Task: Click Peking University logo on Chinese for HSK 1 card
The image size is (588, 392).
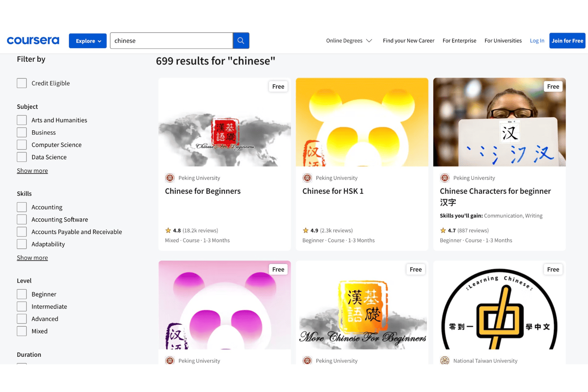Action: coord(307,178)
